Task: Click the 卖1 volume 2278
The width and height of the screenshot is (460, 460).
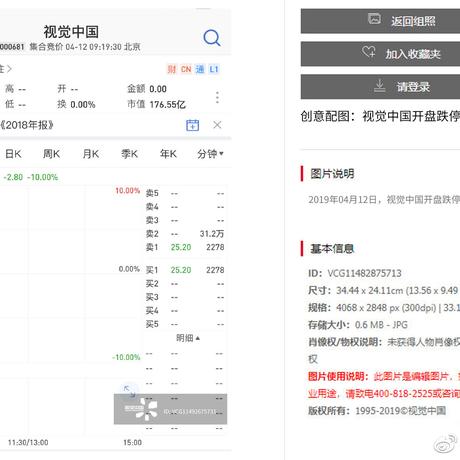Action: [215, 247]
